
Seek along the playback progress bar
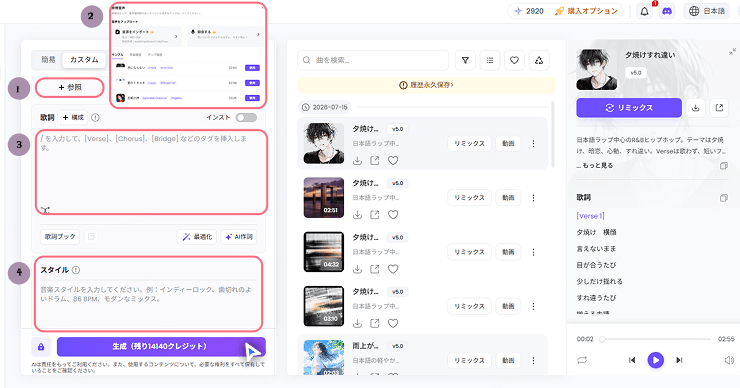[x=656, y=339]
